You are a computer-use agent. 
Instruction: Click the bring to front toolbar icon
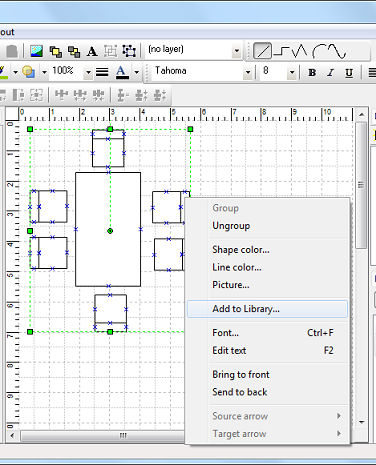point(55,51)
